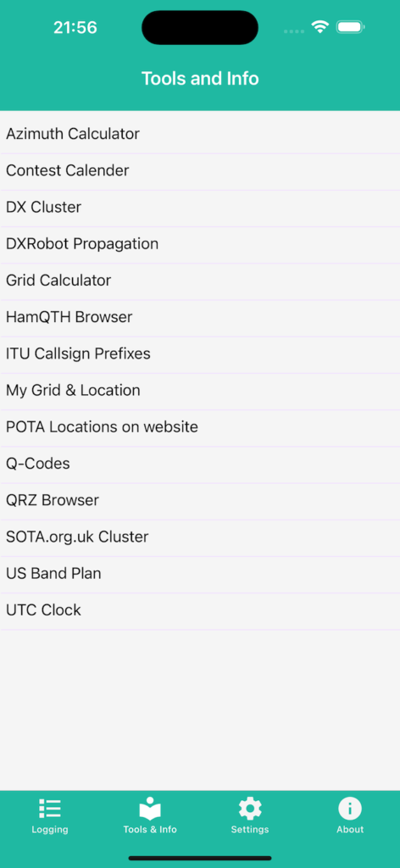
Task: Open the Settings gear icon
Action: tap(250, 808)
